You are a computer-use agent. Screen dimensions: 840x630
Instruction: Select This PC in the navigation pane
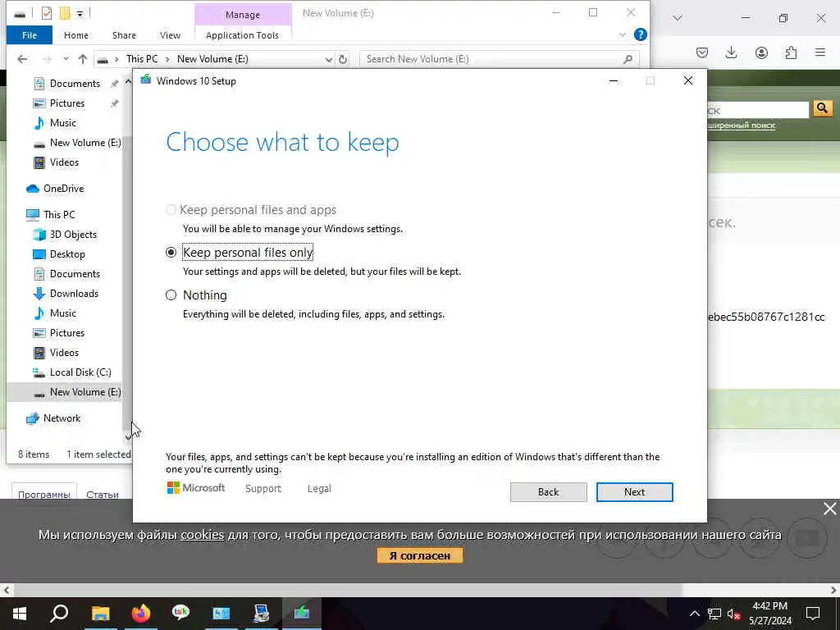pyautogui.click(x=59, y=215)
